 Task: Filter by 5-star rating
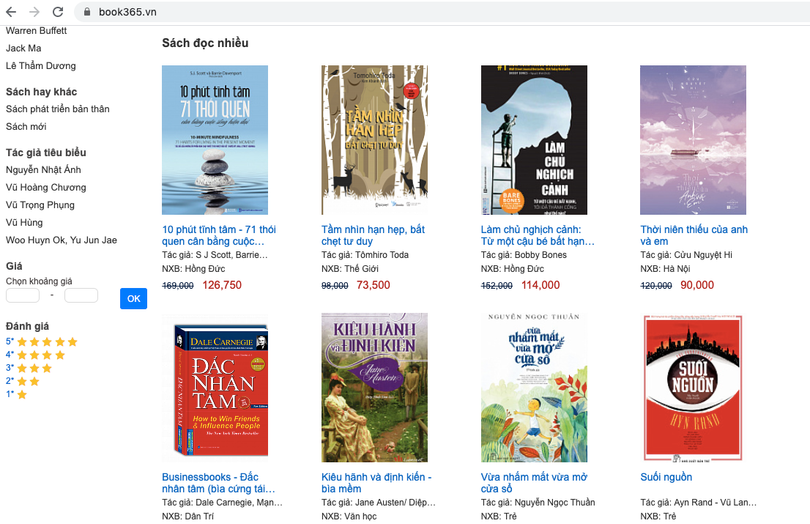coord(42,342)
